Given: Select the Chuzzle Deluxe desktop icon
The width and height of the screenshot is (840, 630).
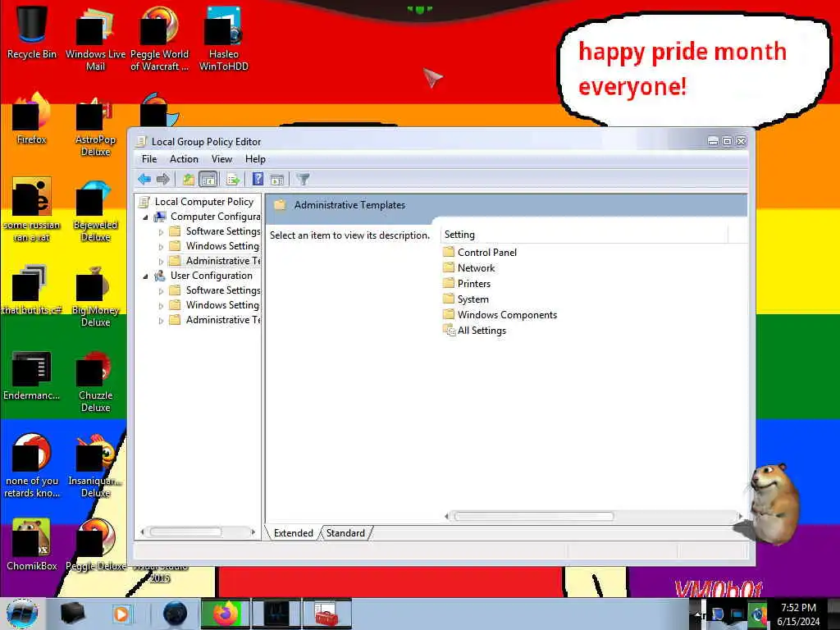Looking at the screenshot, I should click(x=95, y=381).
